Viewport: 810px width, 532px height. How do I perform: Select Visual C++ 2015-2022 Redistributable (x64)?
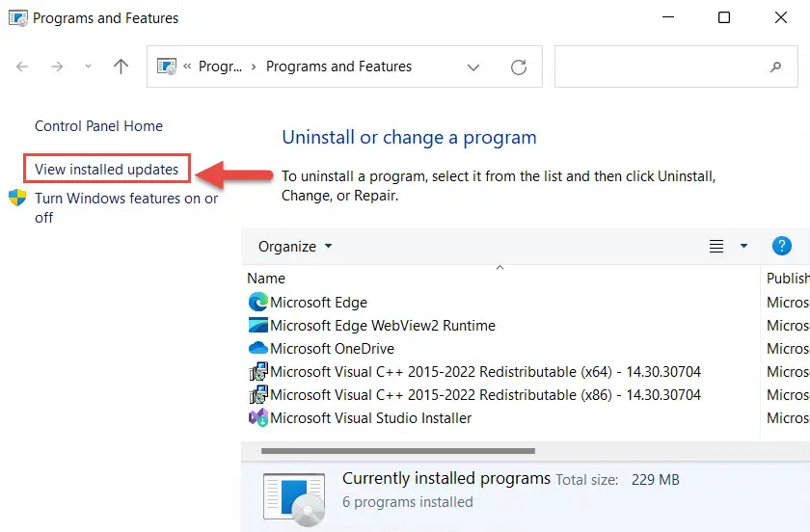pos(486,372)
